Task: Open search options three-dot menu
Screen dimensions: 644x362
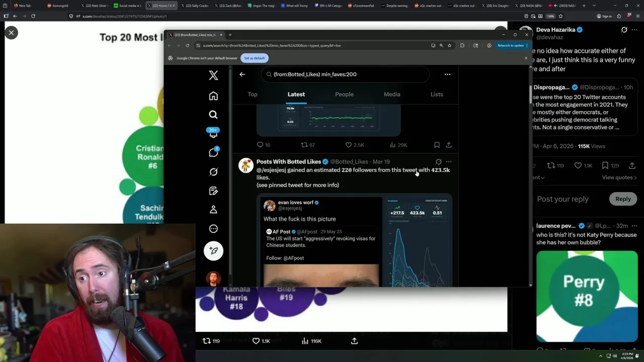Action: coord(447,74)
